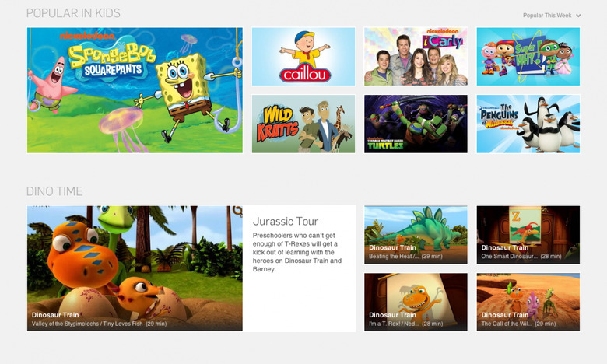607x364 pixels.
Task: Click 'Valley of the Stygimolochs / Tiny Loves Fish' caption
Action: (x=87, y=324)
